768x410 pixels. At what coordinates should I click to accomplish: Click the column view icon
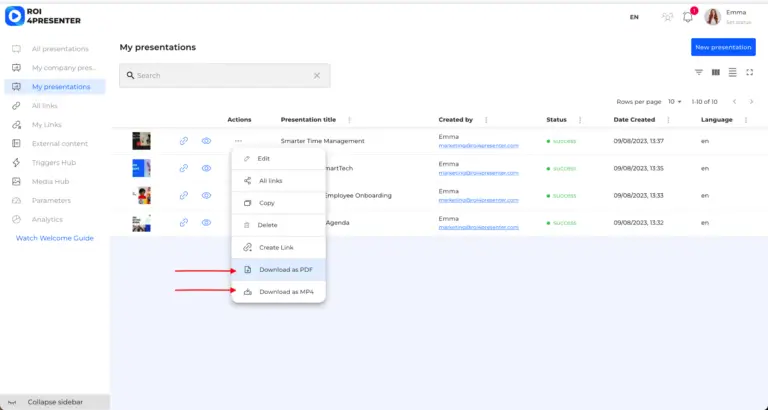(716, 72)
